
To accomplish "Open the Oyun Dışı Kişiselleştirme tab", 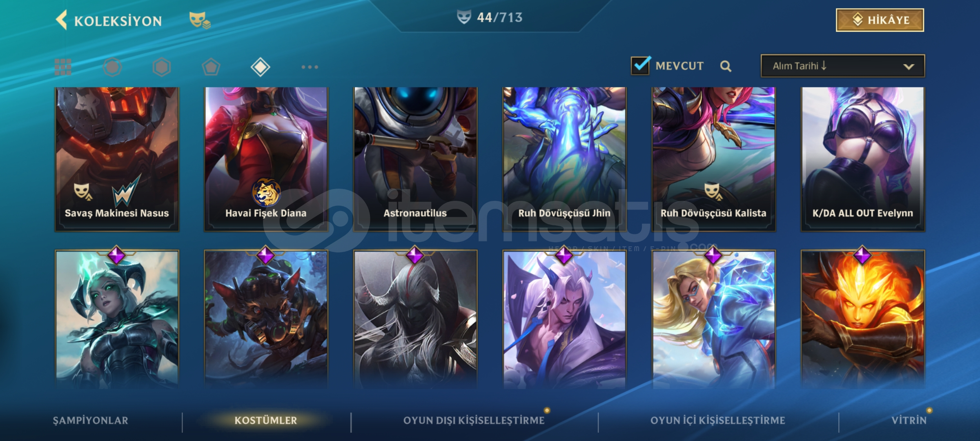I will [474, 421].
